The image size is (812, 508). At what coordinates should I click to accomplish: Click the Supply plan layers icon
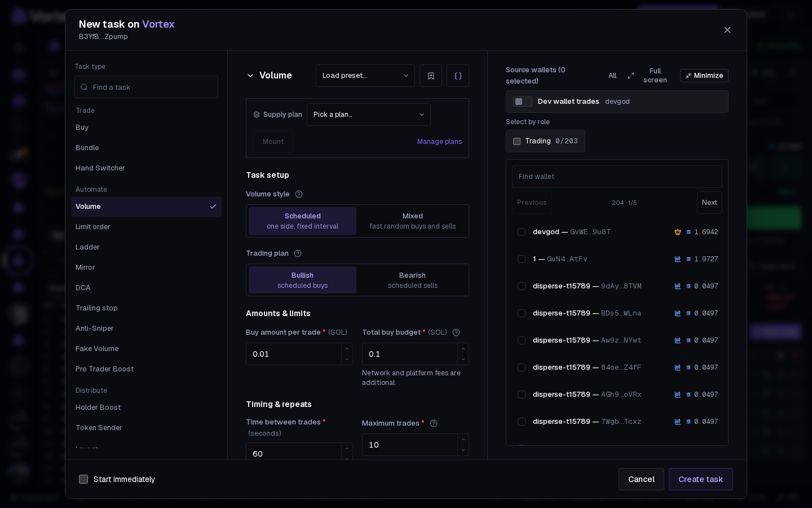tap(257, 115)
